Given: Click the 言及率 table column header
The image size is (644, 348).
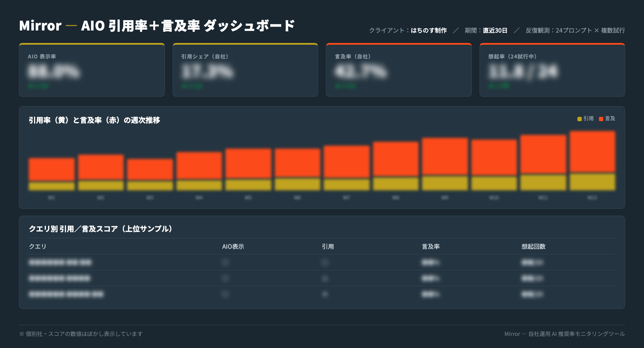Looking at the screenshot, I should [x=431, y=247].
